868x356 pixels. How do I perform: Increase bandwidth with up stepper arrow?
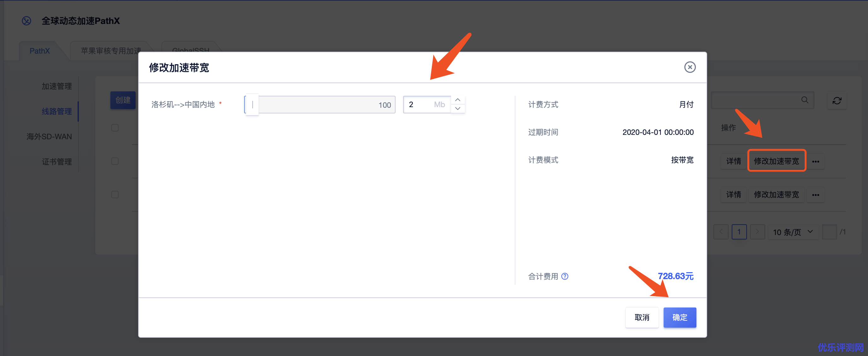457,100
